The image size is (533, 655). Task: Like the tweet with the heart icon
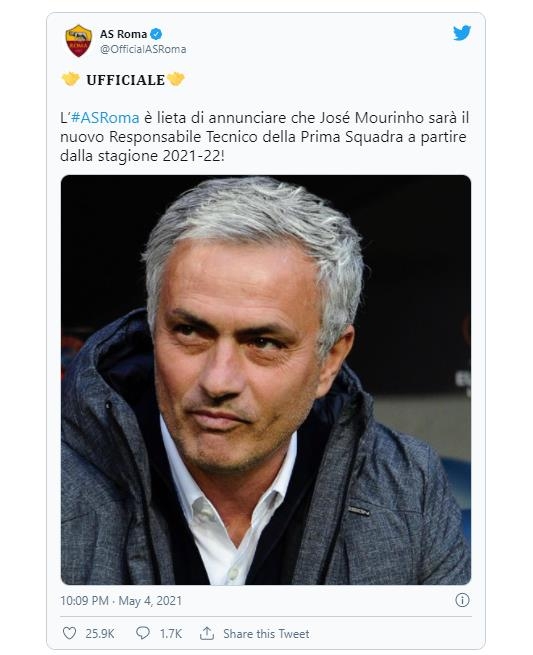pyautogui.click(x=69, y=633)
